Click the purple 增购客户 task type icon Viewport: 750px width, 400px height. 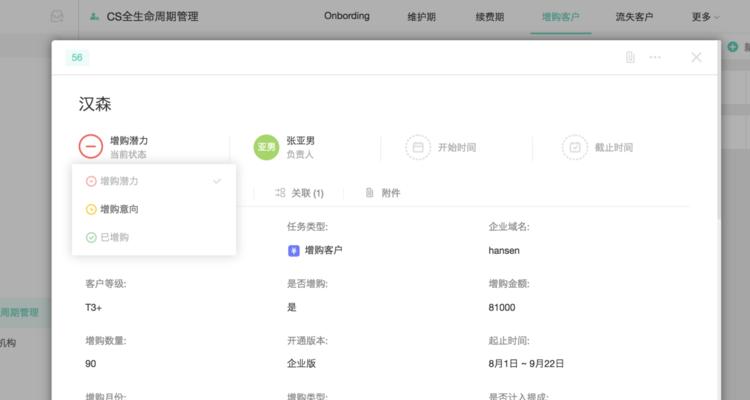tap(294, 250)
